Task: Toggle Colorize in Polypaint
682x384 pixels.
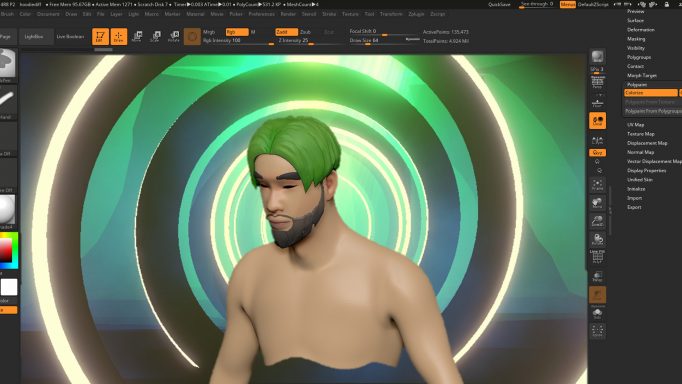Action: click(651, 93)
